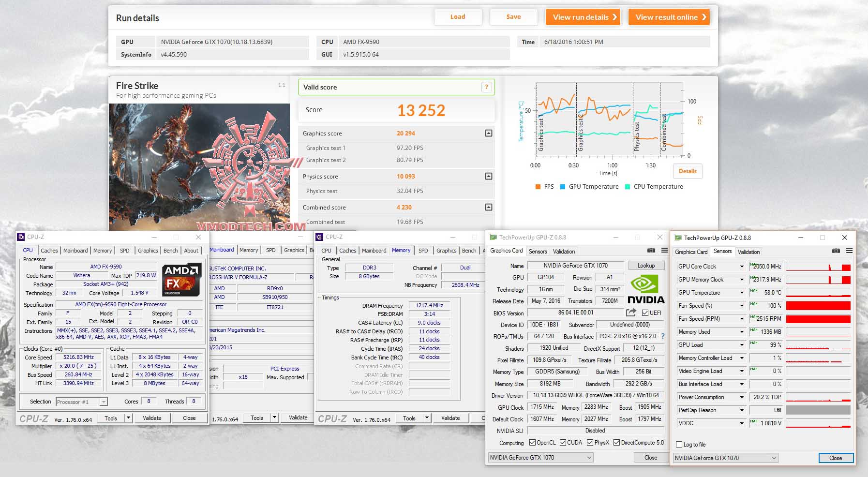Viewport: 868px width, 477px height.
Task: Click the Save button in Run details
Action: point(514,17)
